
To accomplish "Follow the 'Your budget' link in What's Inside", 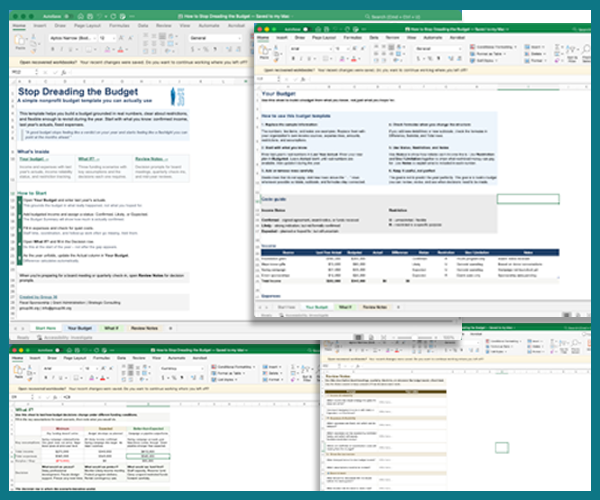I will click(x=34, y=159).
